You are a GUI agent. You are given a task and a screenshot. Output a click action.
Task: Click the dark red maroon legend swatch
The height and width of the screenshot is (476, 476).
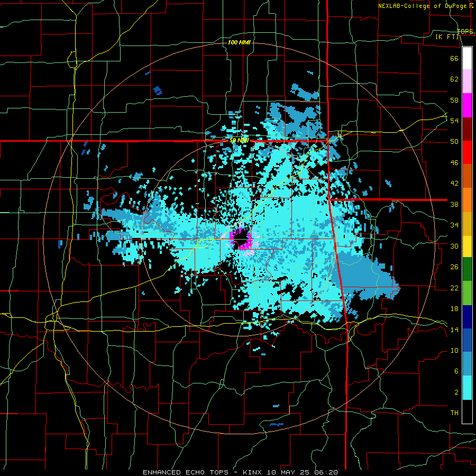pos(467,129)
